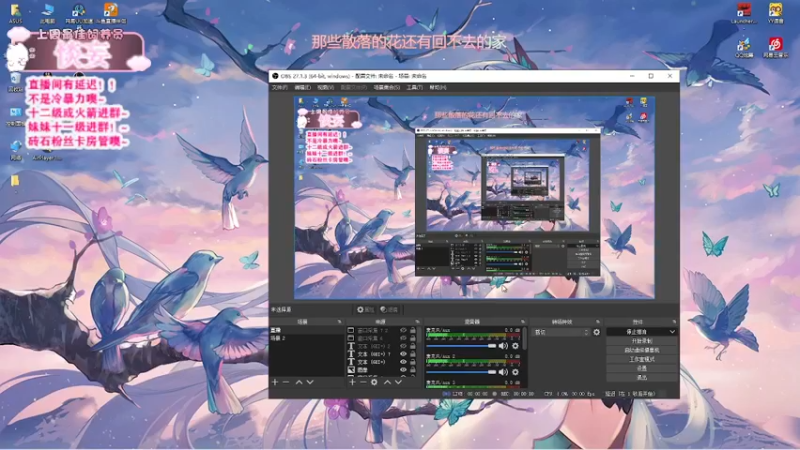Toggle lock on 窗口采集 4 source
Image resolution: width=800 pixels, height=450 pixels.
coord(413,338)
